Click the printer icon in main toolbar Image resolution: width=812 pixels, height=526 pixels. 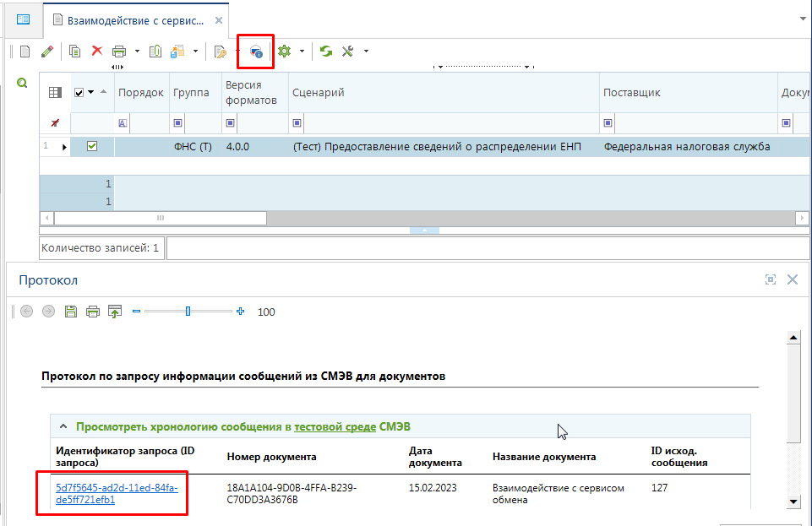(119, 52)
